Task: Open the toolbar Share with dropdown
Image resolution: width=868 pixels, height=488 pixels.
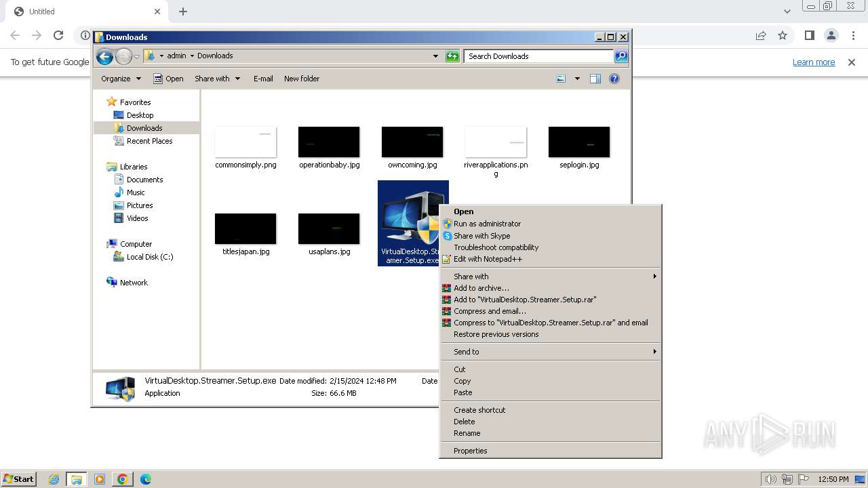Action: point(217,79)
